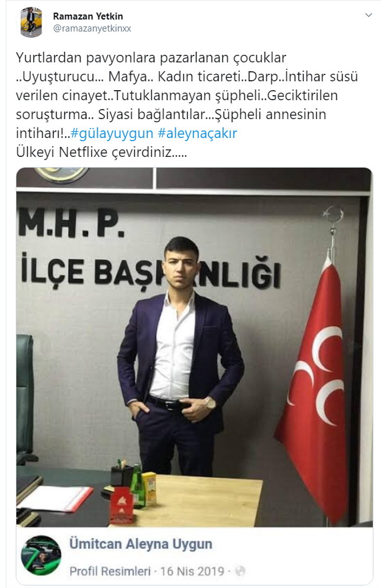The height and width of the screenshot is (588, 381).
Task: Click the 'Yurtlardan pavyonlara pazarlanan çocuklar' text line
Action: 151,58
